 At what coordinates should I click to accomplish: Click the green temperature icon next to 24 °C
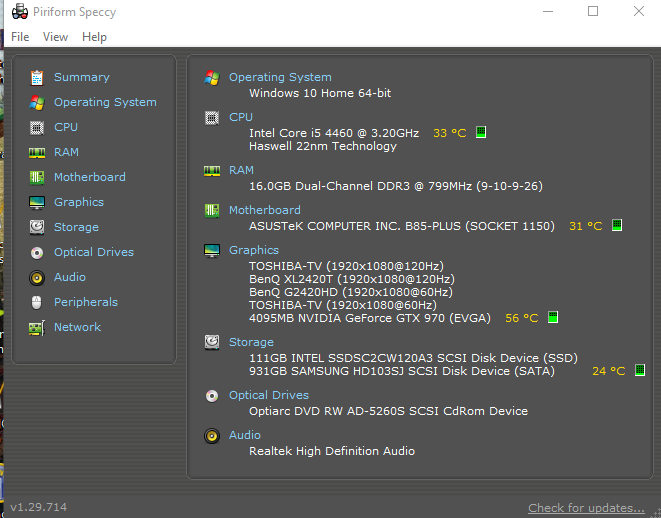click(640, 370)
